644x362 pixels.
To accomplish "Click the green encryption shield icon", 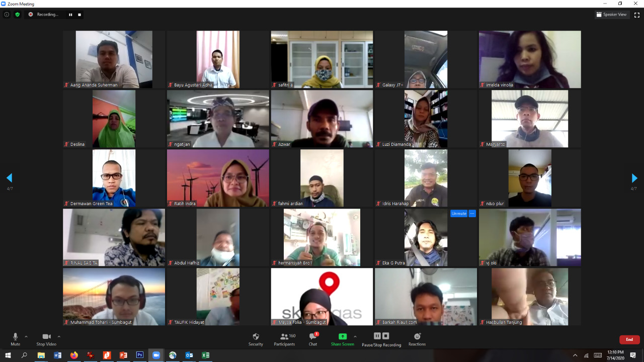I will [x=18, y=15].
